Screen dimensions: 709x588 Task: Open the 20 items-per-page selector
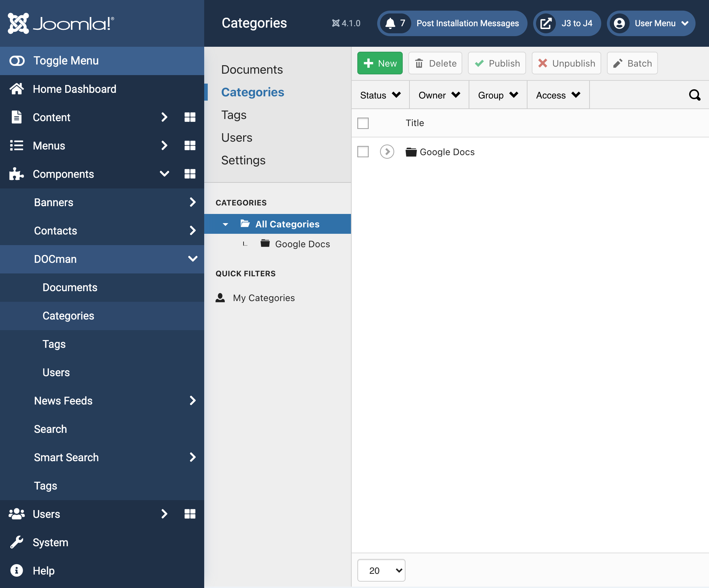pos(381,570)
